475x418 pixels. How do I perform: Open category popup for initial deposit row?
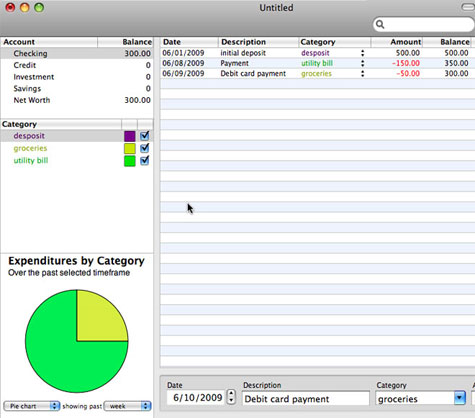pyautogui.click(x=362, y=53)
